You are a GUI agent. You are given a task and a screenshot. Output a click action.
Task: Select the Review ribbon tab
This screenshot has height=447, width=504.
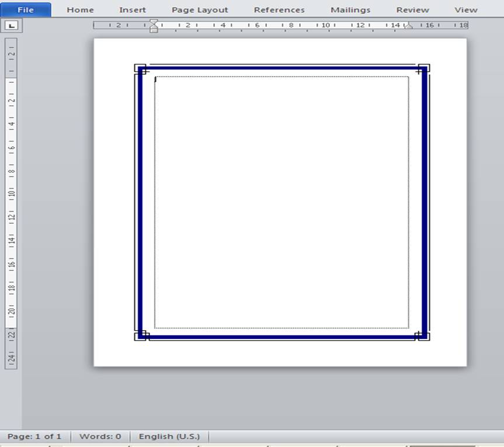(412, 9)
